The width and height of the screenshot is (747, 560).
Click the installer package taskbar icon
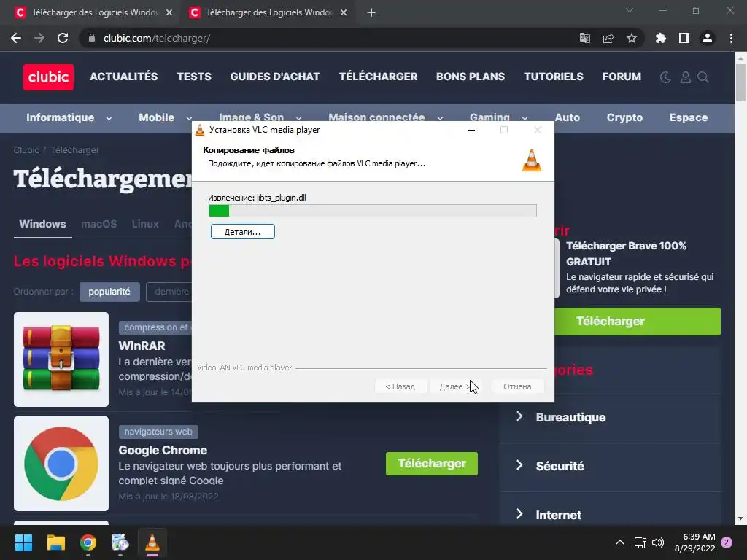point(120,542)
